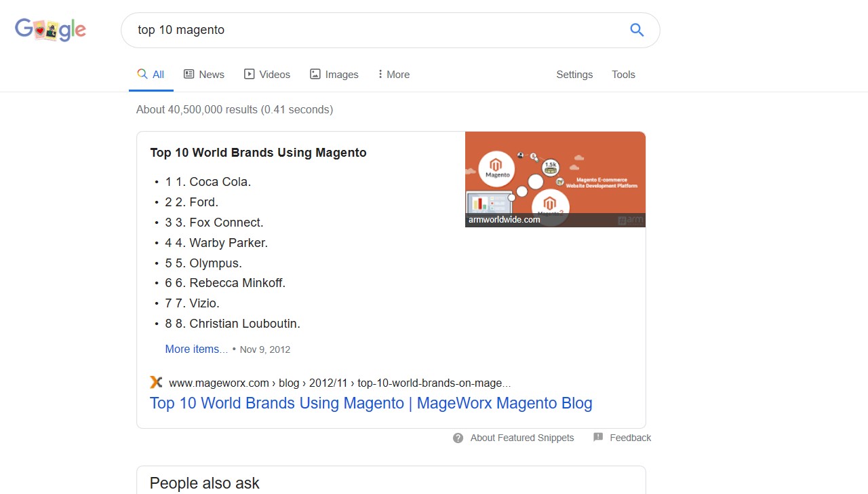Click the Feedback link below snippet
868x494 pixels.
coord(630,438)
